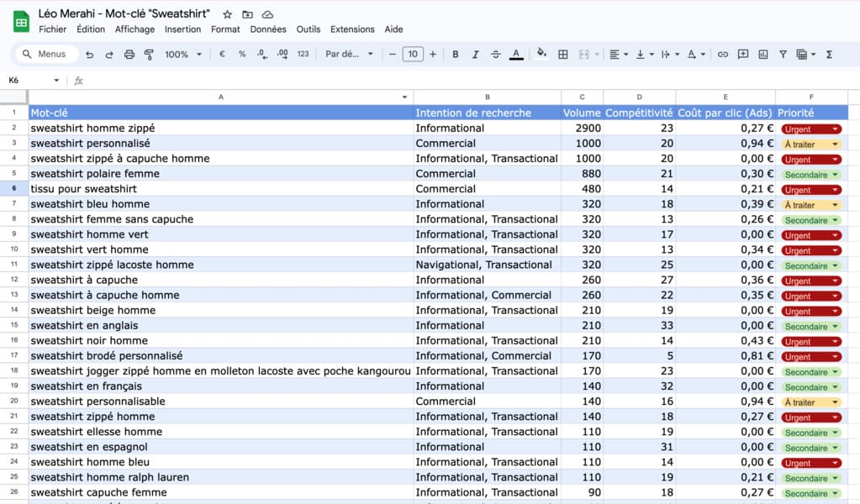Create a filter
Viewport: 860px width, 504px height.
coord(783,55)
